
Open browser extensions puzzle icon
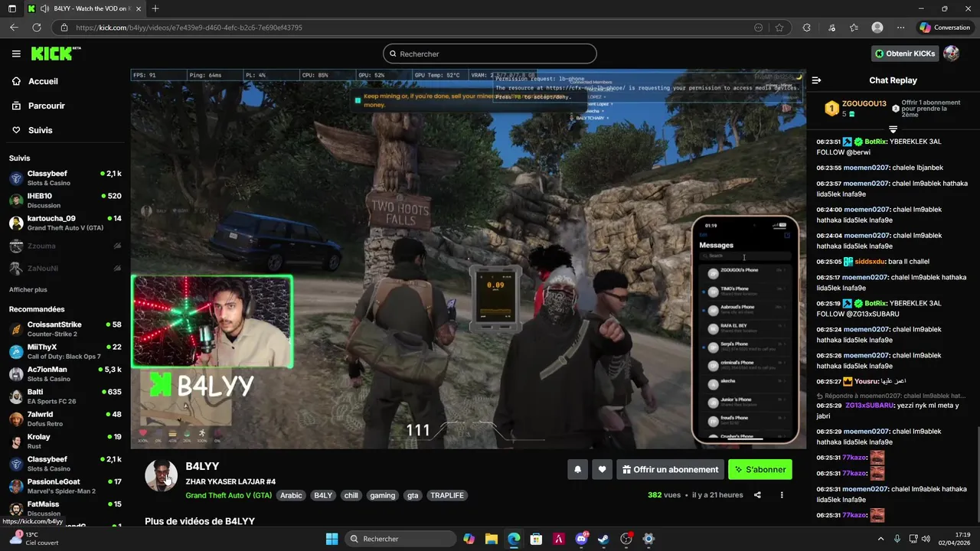806,28
